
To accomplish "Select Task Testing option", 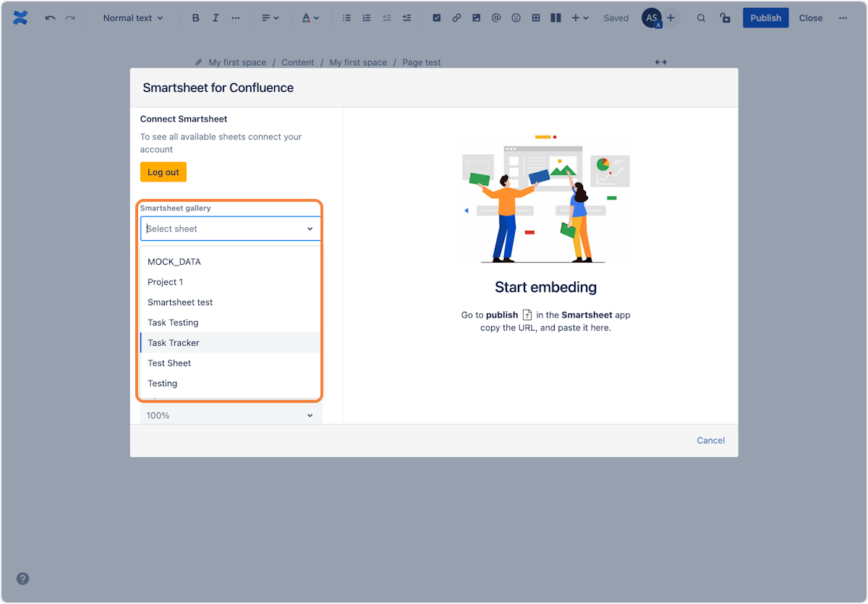I will [x=230, y=323].
